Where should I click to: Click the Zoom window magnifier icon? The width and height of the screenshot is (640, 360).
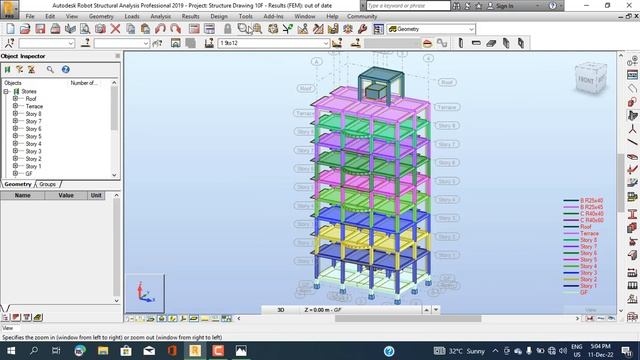coord(244,29)
